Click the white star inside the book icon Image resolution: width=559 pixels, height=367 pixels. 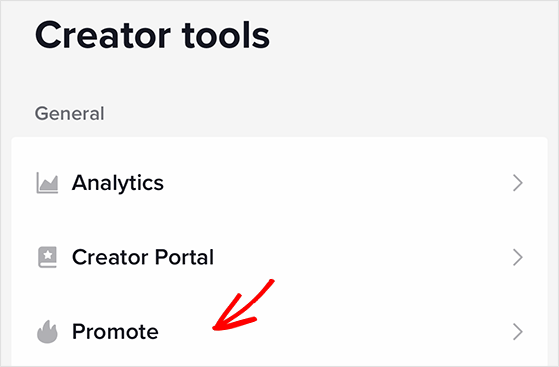(x=48, y=255)
